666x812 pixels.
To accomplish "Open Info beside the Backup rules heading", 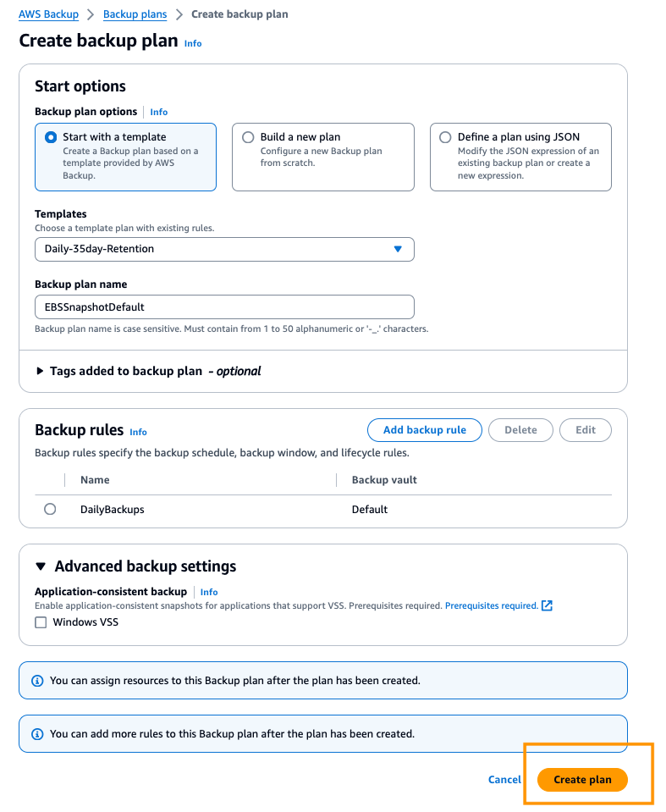I will coord(138,432).
